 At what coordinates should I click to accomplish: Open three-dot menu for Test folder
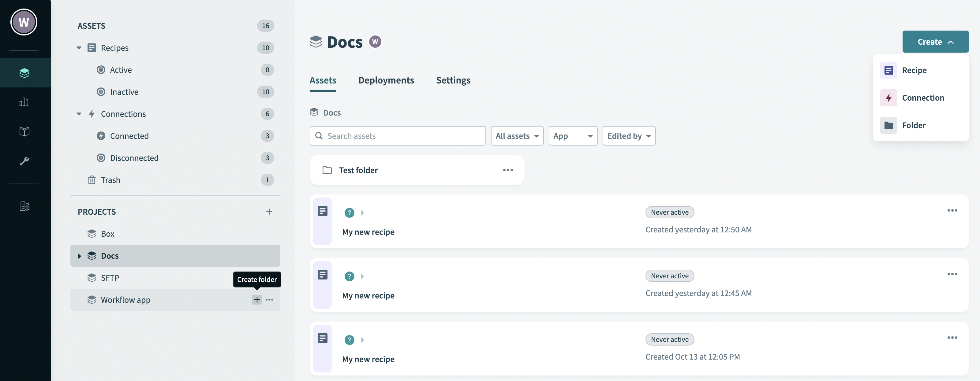507,170
